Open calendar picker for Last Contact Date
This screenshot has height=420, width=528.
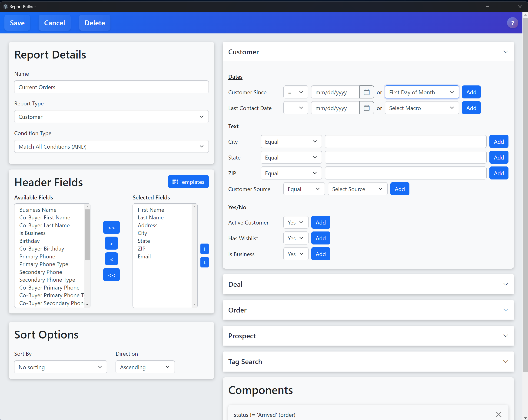(366, 108)
